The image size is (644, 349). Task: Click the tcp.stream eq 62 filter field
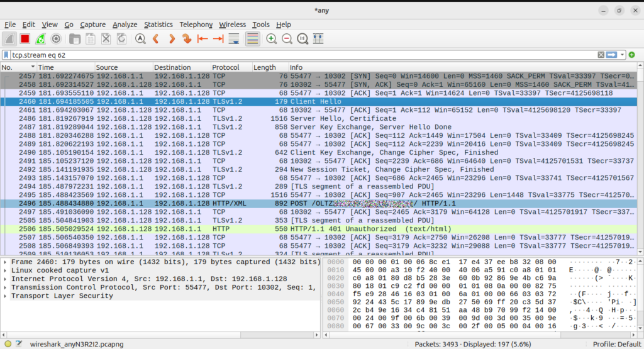click(x=303, y=55)
